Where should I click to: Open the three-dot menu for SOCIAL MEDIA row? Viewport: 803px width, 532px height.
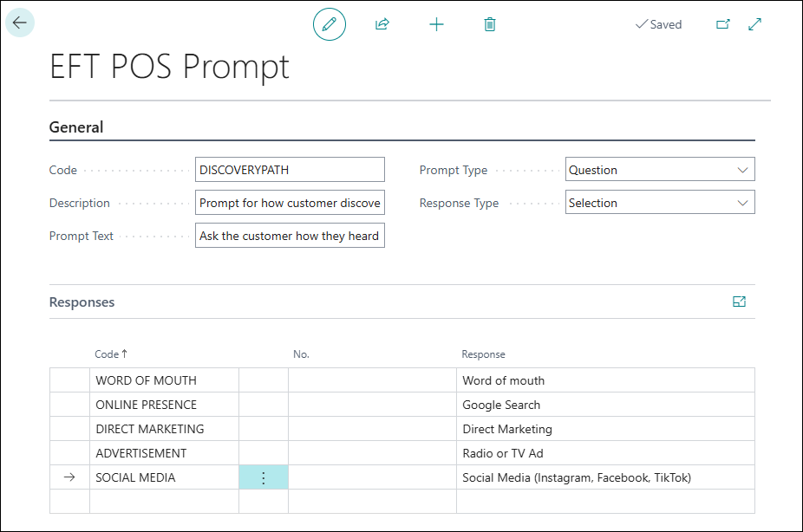(x=264, y=477)
